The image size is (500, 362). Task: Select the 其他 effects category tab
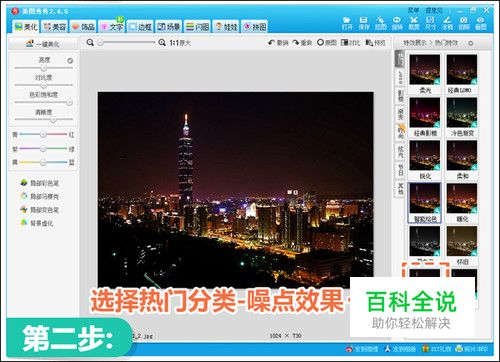(x=400, y=189)
